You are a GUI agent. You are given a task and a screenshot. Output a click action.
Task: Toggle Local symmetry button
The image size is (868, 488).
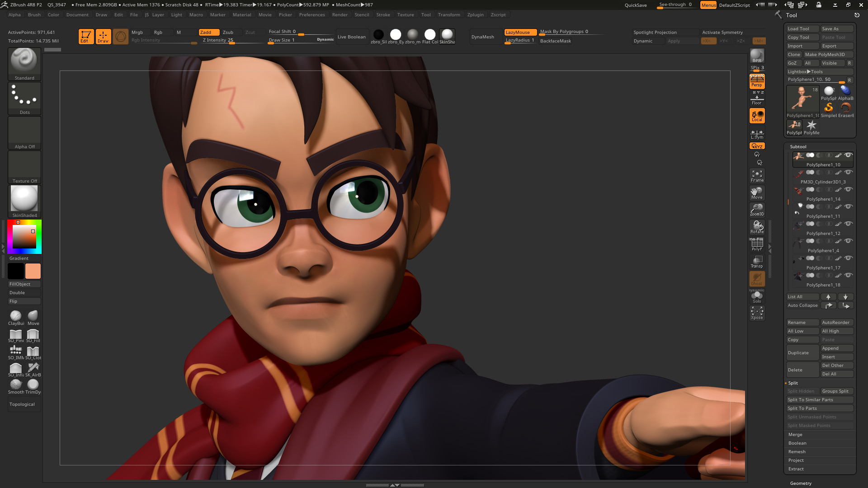point(757,116)
